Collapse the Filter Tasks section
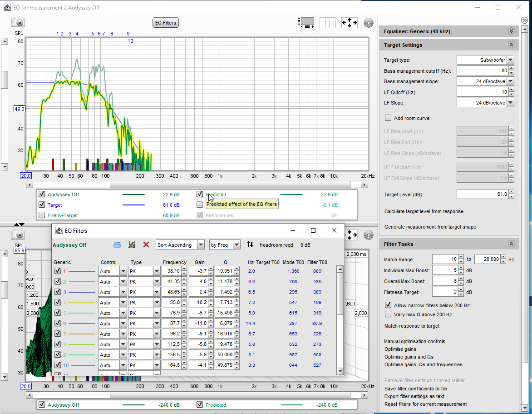The width and height of the screenshot is (532, 414). coord(511,244)
